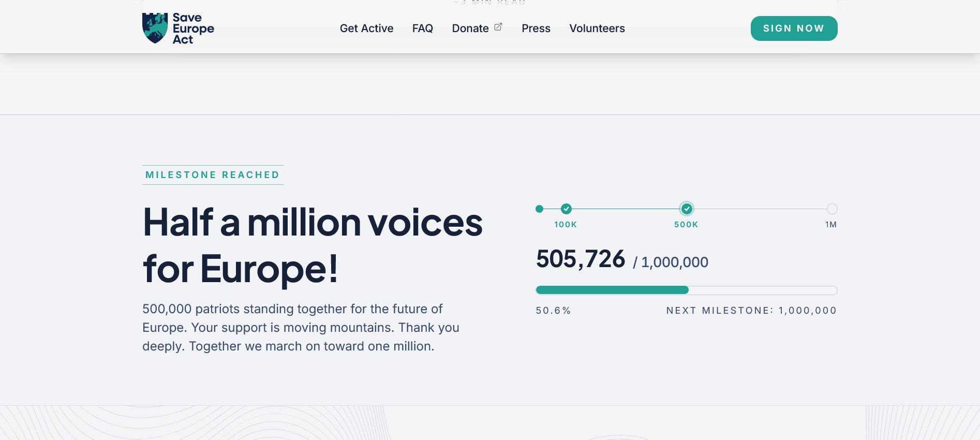Click the Save Europe Act logo text
The height and width of the screenshot is (440, 980).
coord(193,28)
